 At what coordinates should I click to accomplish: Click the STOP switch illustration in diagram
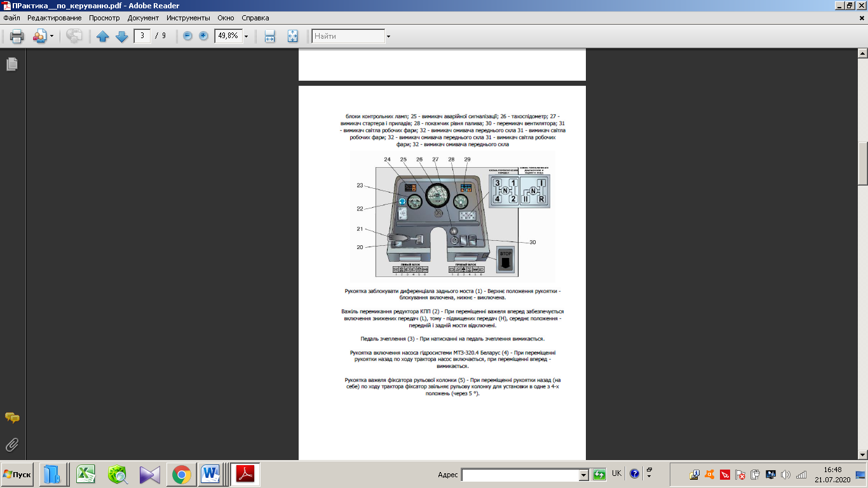pyautogui.click(x=506, y=260)
